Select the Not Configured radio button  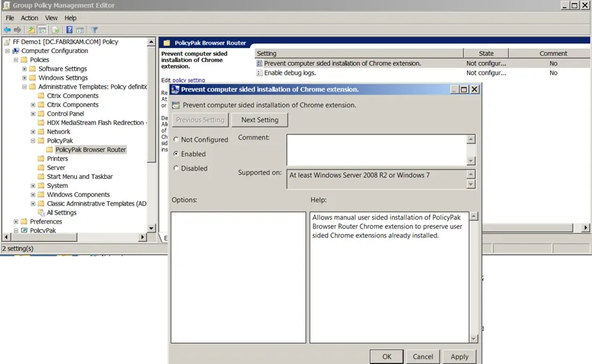(176, 140)
